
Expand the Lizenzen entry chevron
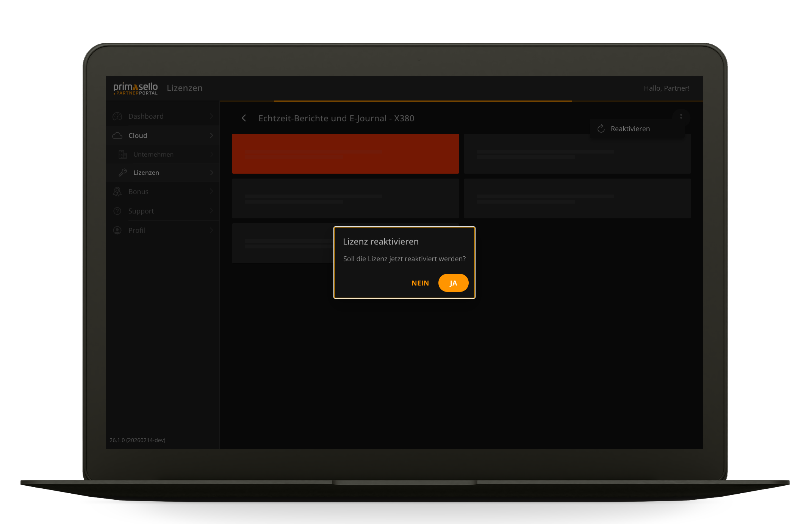(x=211, y=173)
